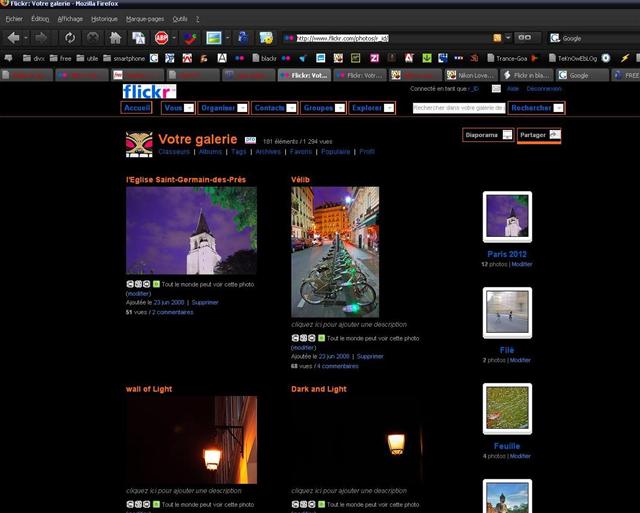Click the Firefox Home toolbar icon
This screenshot has height=513, width=640.
[x=116, y=38]
